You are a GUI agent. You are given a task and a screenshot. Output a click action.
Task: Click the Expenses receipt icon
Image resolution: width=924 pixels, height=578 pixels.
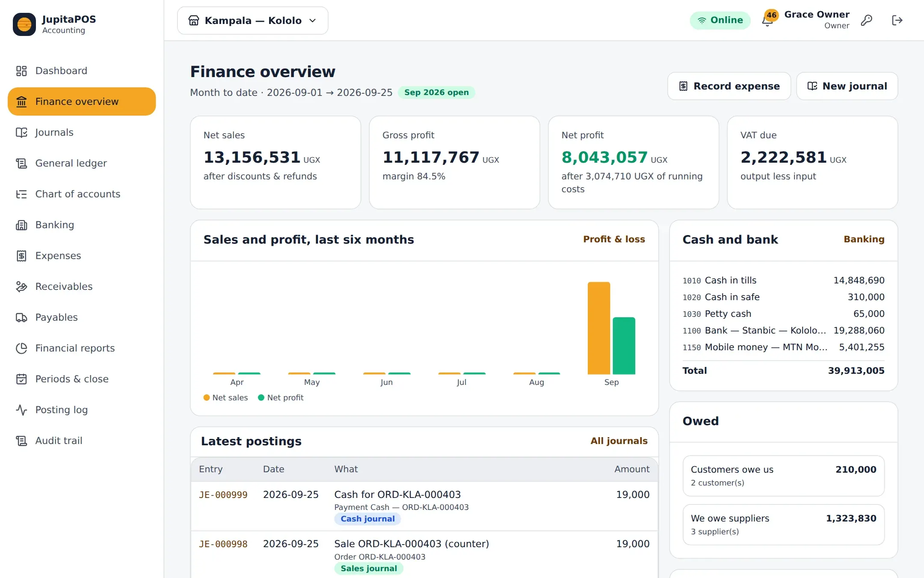coord(21,256)
